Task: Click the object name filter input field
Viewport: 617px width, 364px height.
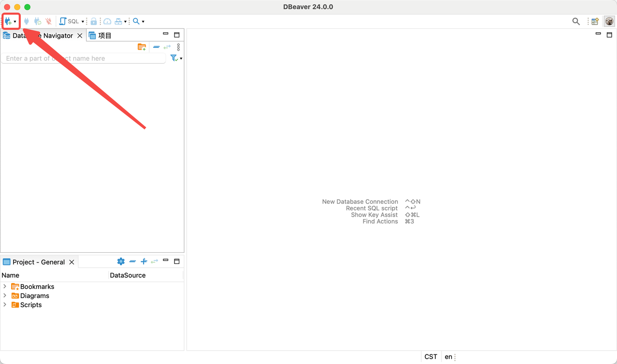Action: 83,58
